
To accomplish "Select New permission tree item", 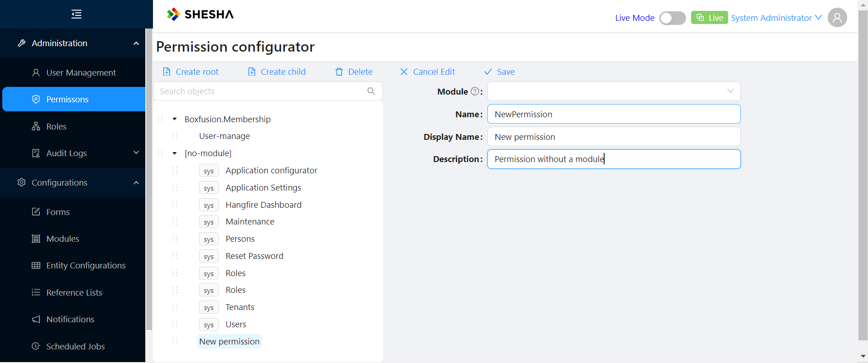I will pyautogui.click(x=229, y=341).
